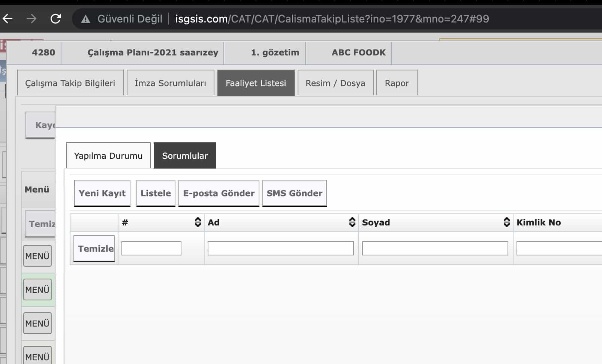Screen dimensions: 602x364
Task: Sort the Soyad column using arrows
Action: coord(506,222)
